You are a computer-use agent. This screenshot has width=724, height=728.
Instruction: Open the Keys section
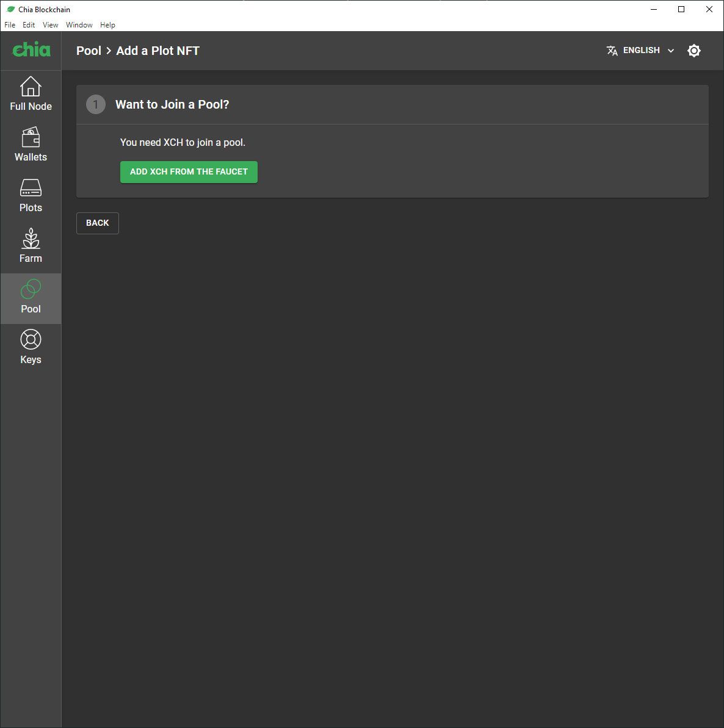(31, 347)
